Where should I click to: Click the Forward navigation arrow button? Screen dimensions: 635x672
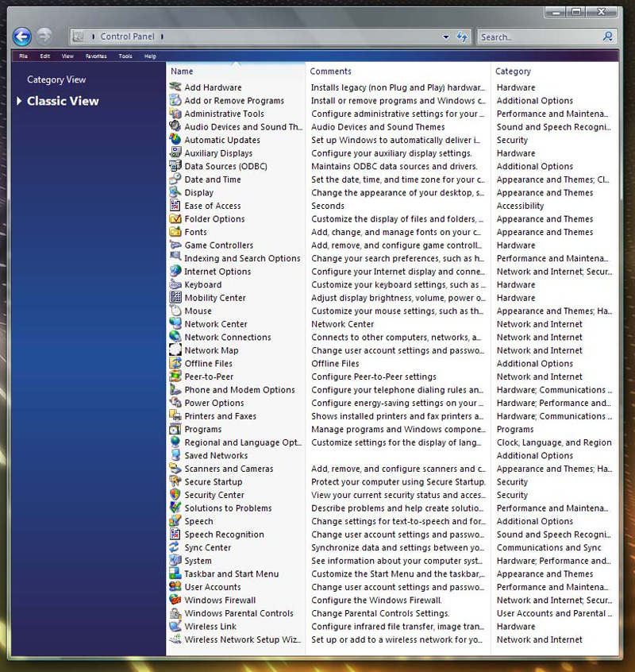44,36
